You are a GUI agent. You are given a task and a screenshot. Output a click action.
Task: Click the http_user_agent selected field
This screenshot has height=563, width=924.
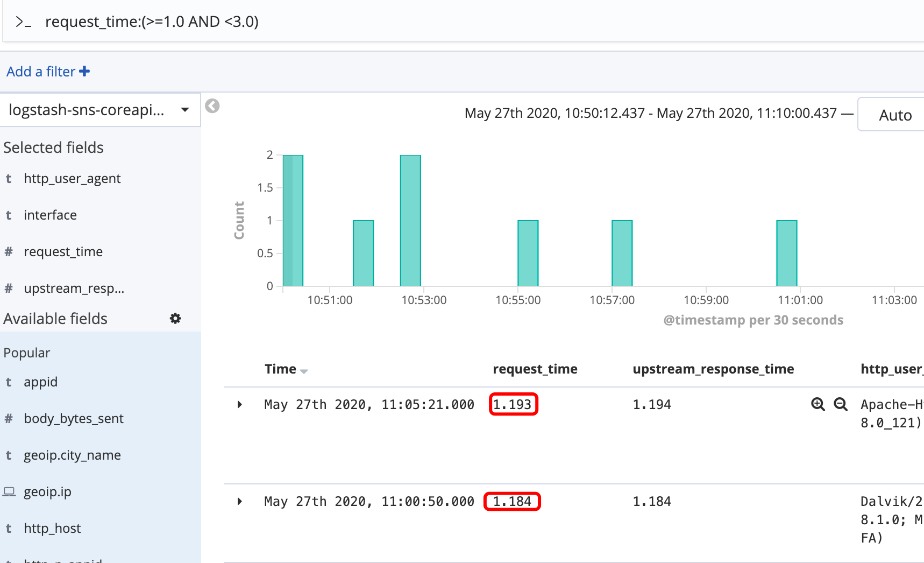coord(72,179)
